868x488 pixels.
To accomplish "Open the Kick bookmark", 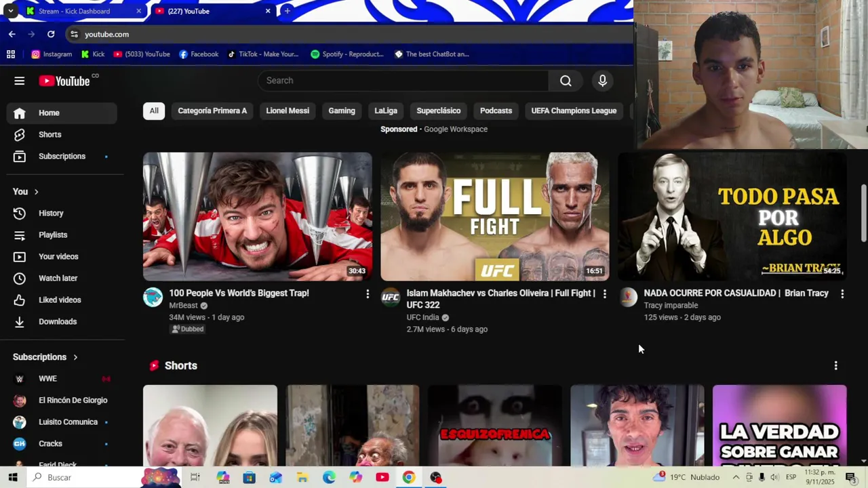I will point(93,54).
